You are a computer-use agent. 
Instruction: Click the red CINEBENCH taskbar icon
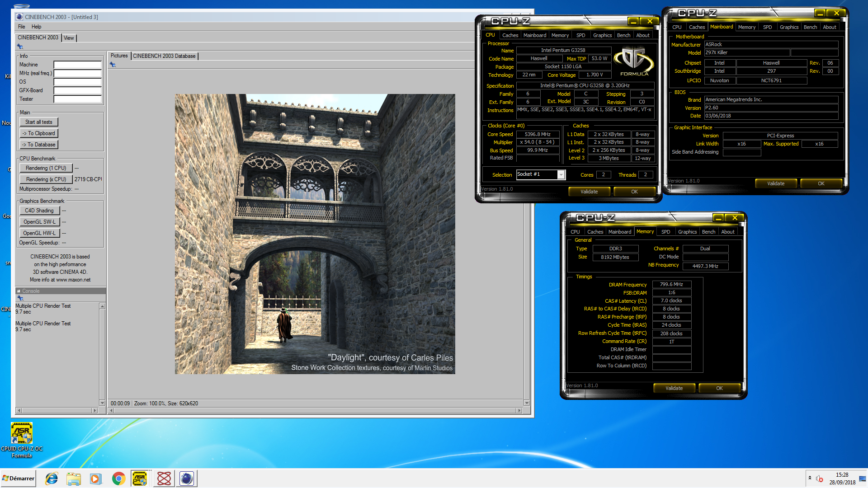pos(164,479)
